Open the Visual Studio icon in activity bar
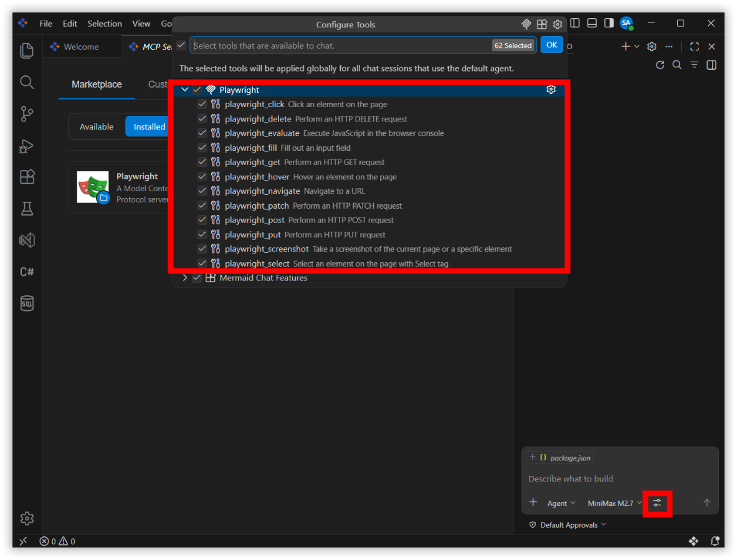This screenshot has width=737, height=560. coord(27,240)
